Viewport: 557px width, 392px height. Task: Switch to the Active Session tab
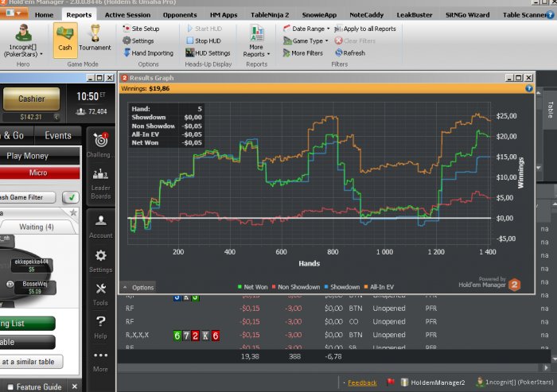(127, 14)
